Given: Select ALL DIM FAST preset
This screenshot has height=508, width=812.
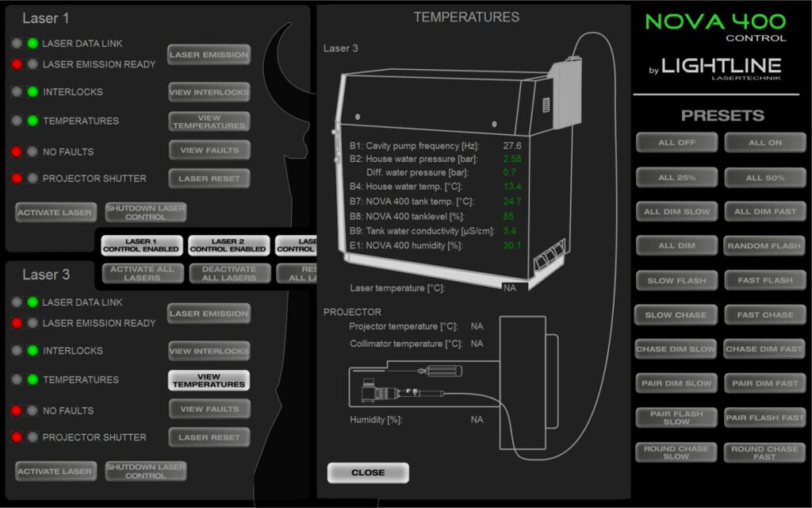Looking at the screenshot, I should [x=765, y=211].
